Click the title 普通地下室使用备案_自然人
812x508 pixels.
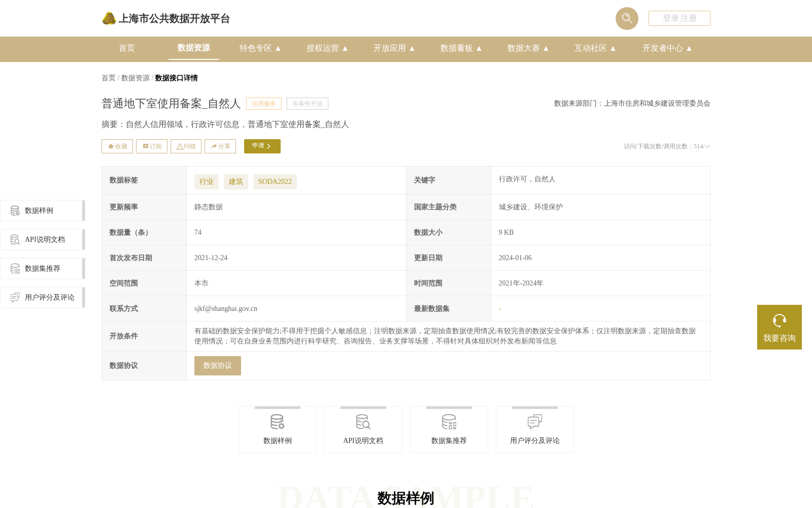tap(171, 104)
